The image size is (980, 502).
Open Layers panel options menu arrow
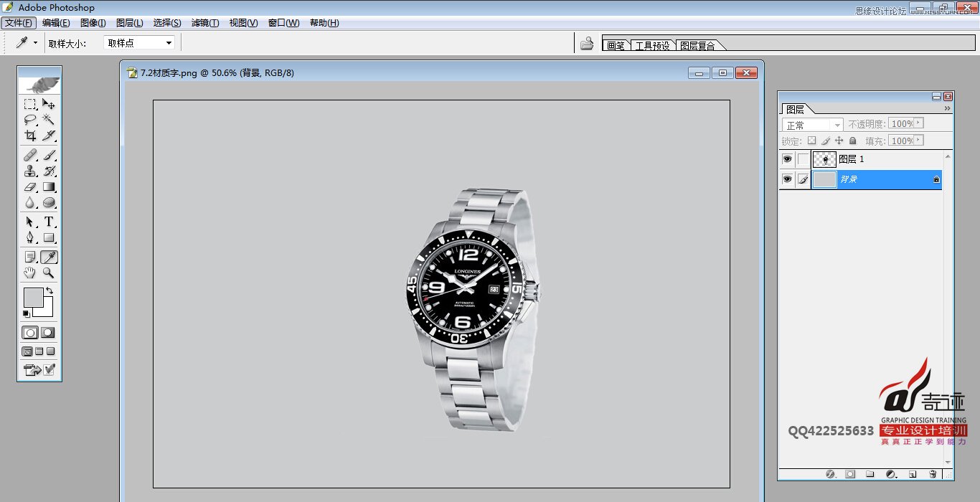[x=947, y=109]
